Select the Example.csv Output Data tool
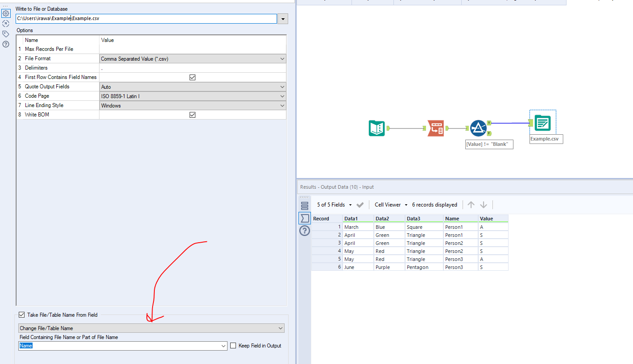The width and height of the screenshot is (633, 364). click(x=542, y=123)
